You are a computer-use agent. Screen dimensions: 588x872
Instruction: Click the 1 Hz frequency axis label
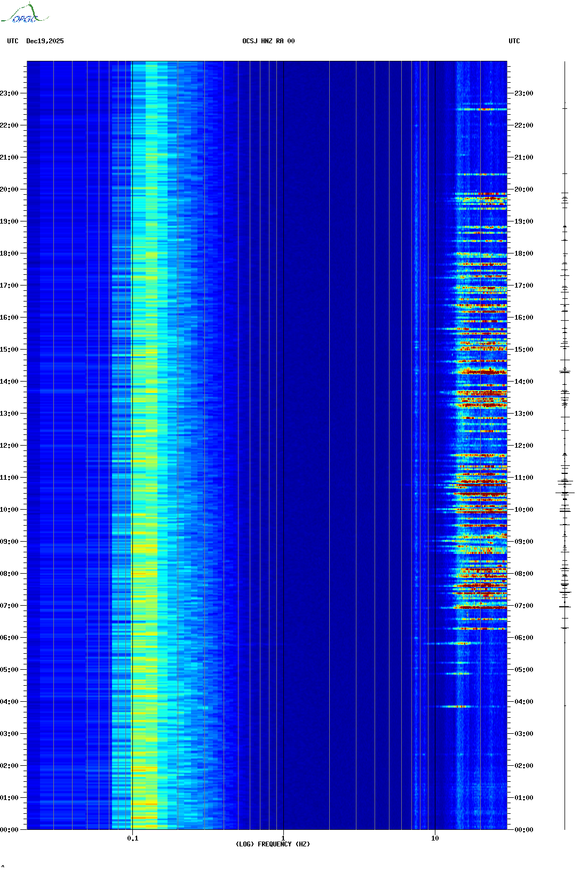[283, 838]
